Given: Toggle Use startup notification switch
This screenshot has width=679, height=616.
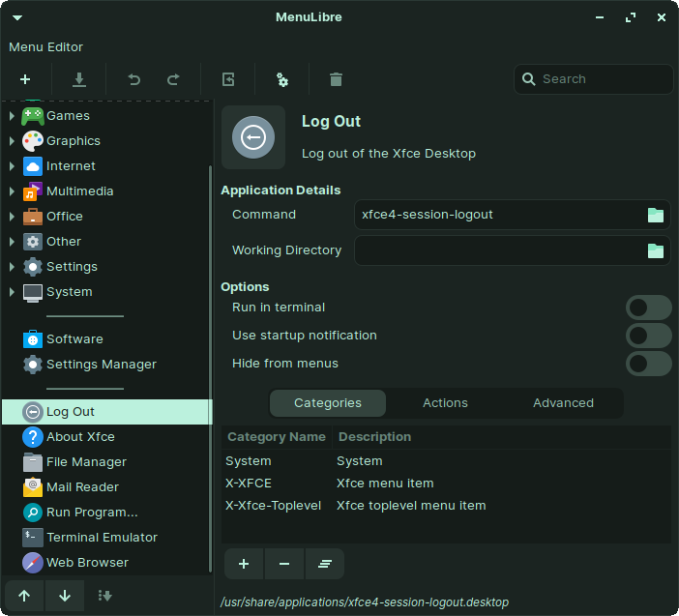Looking at the screenshot, I should coord(648,336).
